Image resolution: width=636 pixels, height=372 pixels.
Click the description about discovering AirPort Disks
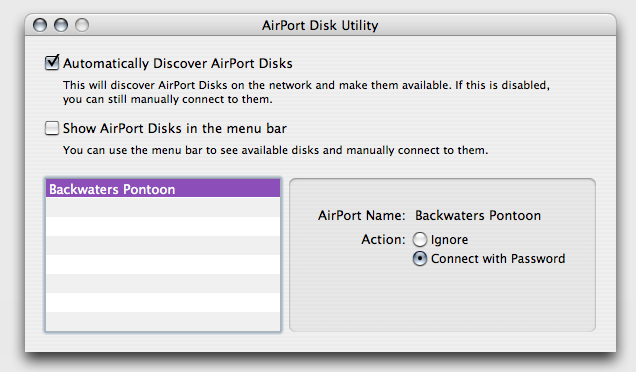click(x=306, y=92)
